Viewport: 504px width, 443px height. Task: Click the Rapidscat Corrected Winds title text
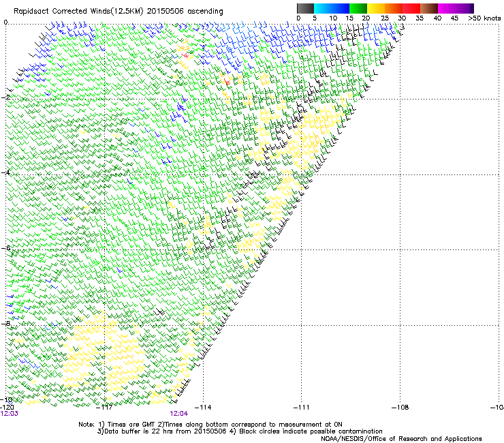(x=119, y=11)
